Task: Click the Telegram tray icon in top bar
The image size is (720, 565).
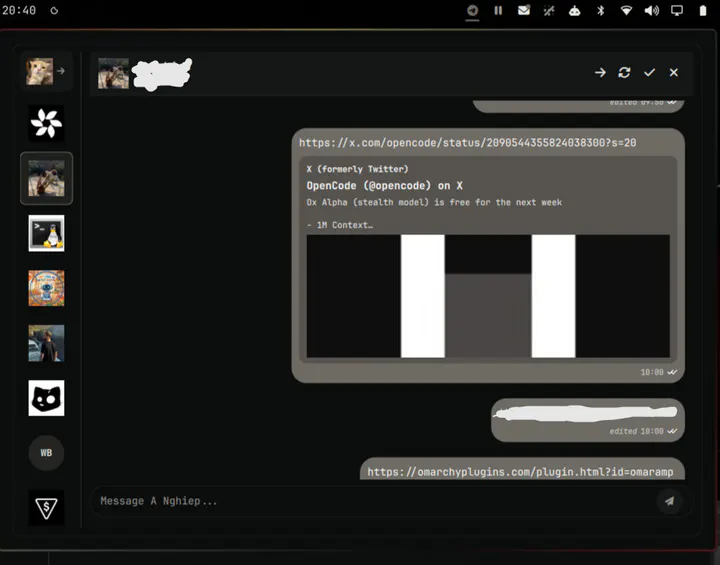Action: pyautogui.click(x=472, y=10)
